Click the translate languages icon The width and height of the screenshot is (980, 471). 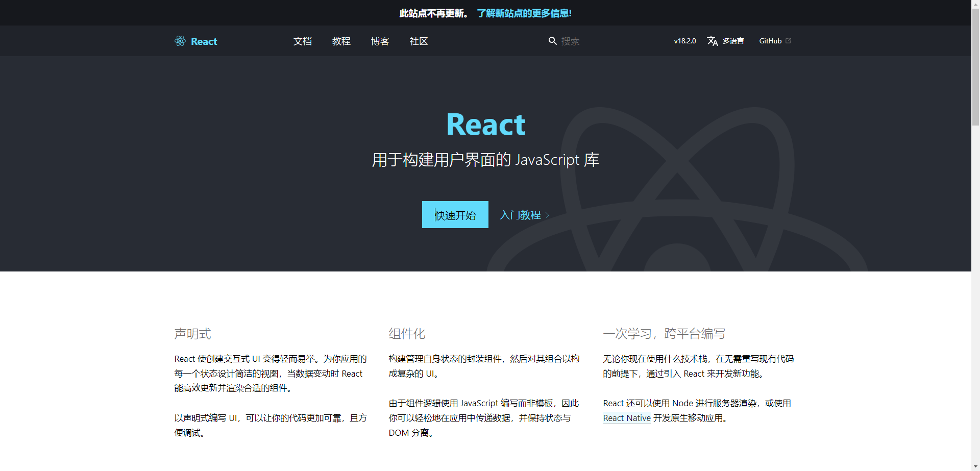[712, 41]
